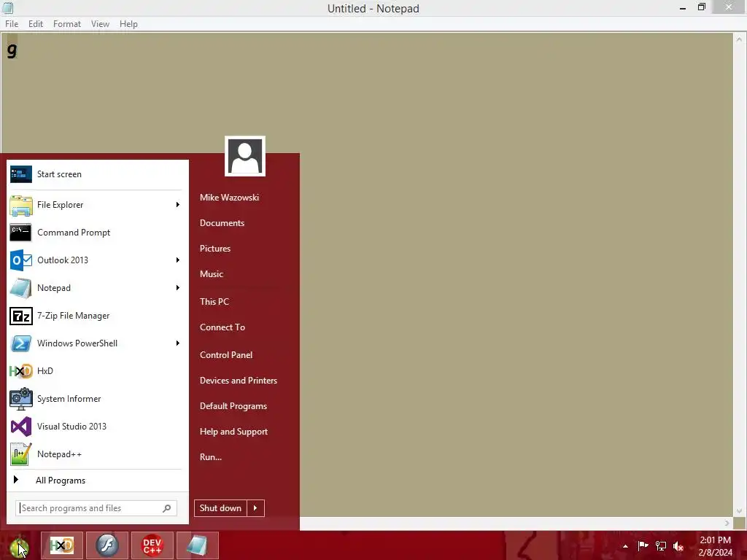Screen dimensions: 747x560
Task: Click the user account picture
Action: point(245,156)
